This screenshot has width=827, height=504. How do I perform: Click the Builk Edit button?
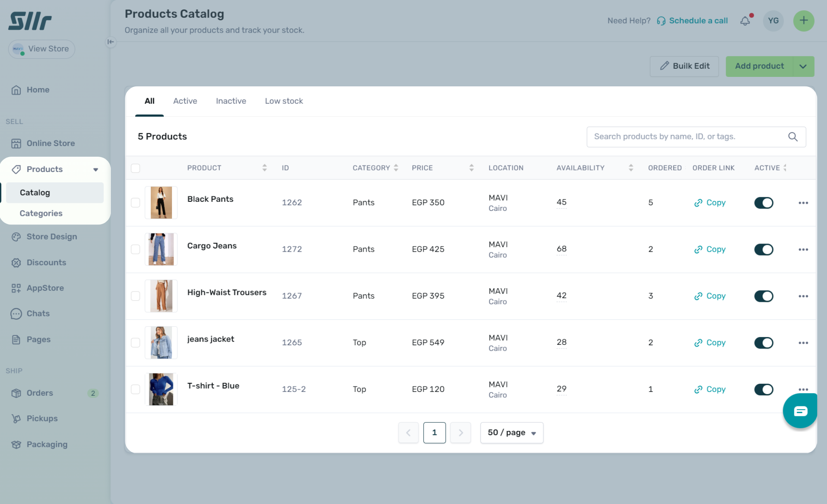pos(684,66)
